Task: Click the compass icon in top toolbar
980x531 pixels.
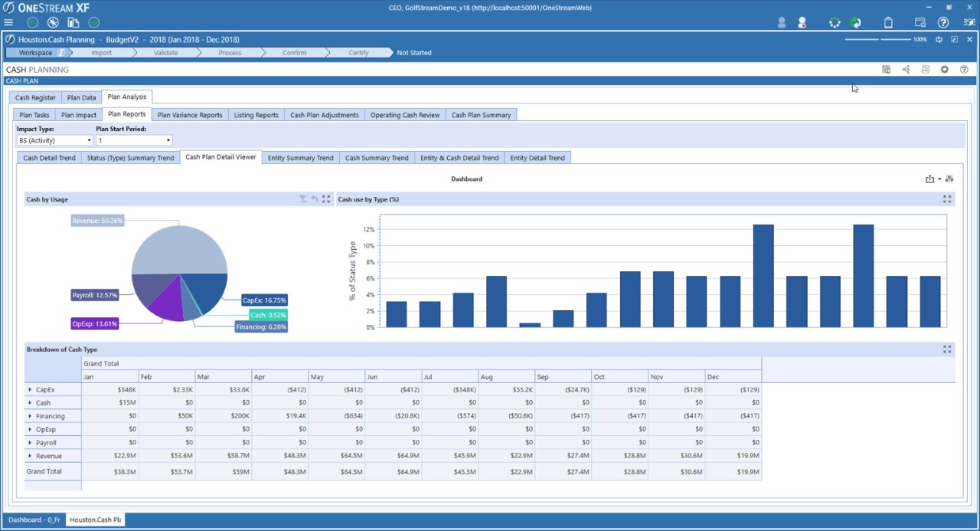Action: coord(53,23)
